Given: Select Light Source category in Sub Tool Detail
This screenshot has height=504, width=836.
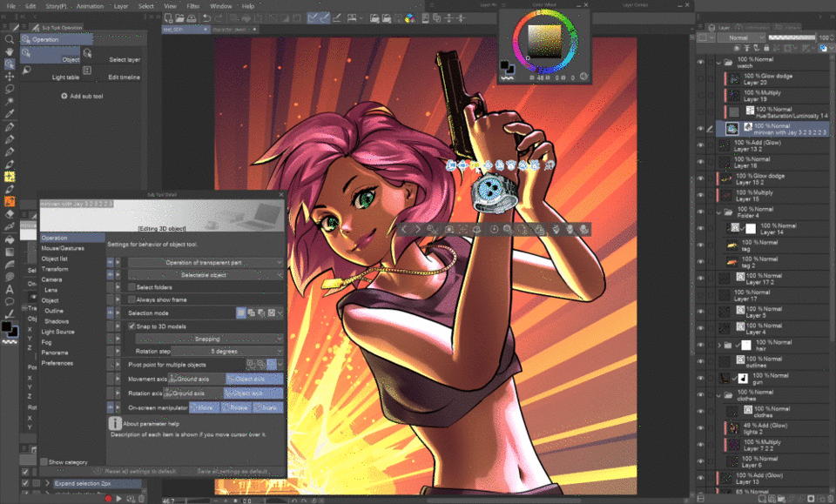Looking at the screenshot, I should (x=58, y=332).
